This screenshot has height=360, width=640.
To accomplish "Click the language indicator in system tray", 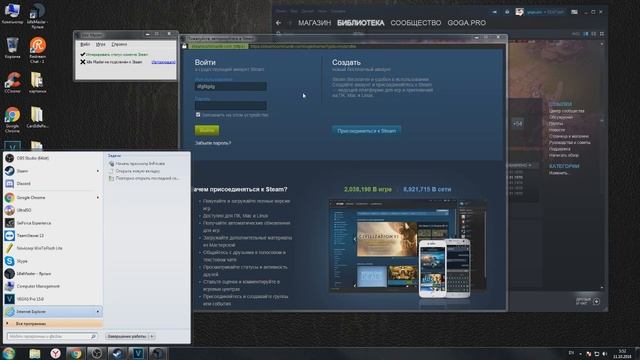I will pyautogui.click(x=571, y=353).
